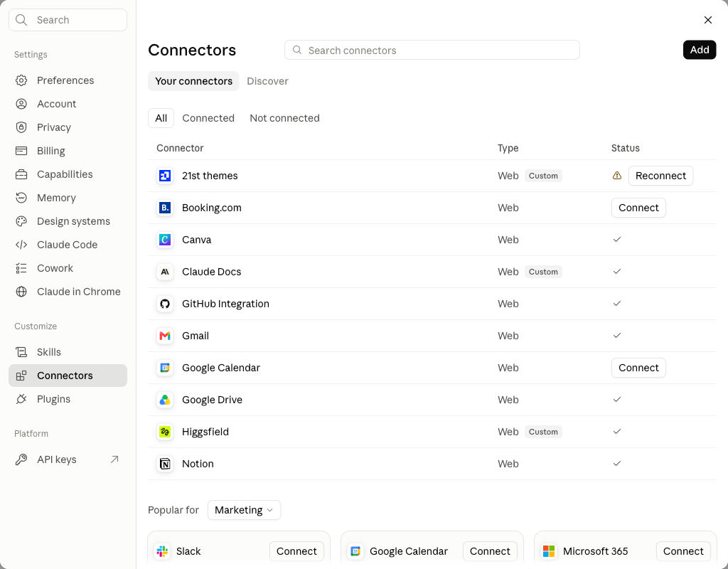The height and width of the screenshot is (569, 728).
Task: Click the Preferences gear icon in sidebar
Action: [21, 80]
